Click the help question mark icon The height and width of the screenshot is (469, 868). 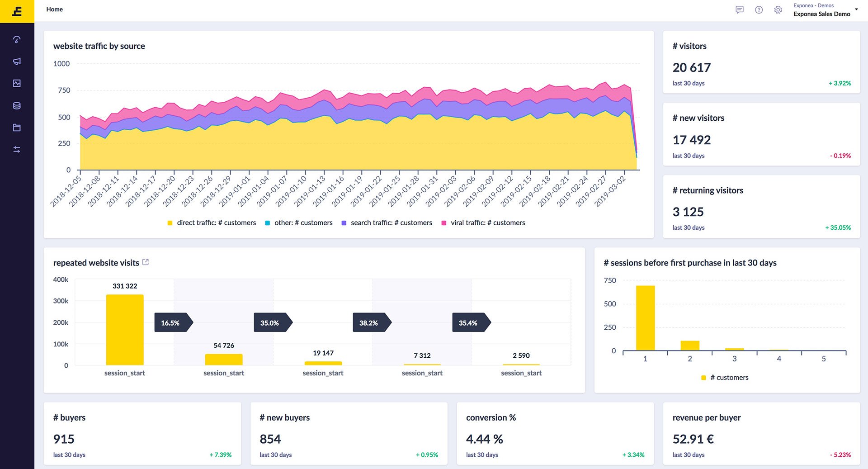759,9
